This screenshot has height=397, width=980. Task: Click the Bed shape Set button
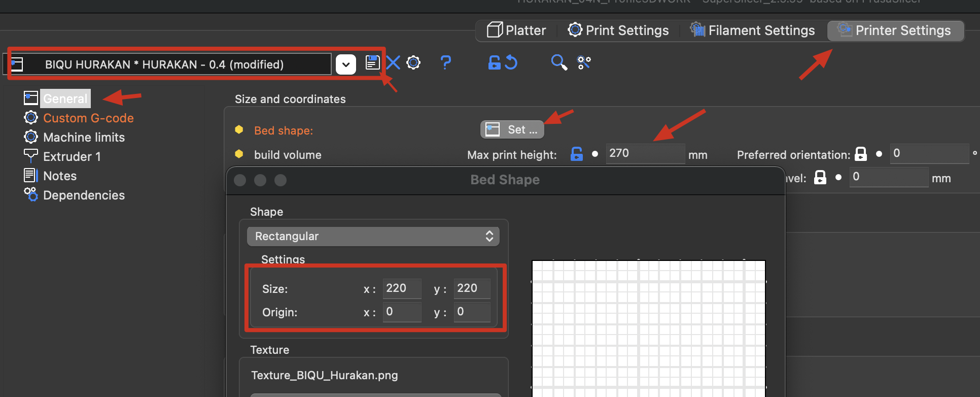[x=512, y=129]
